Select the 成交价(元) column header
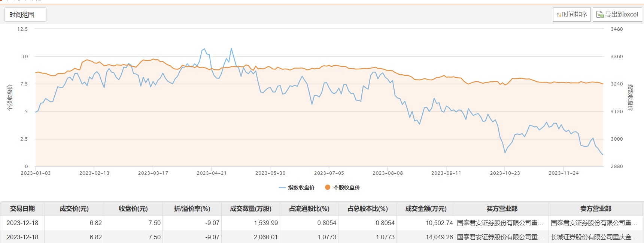The image size is (644, 243). pos(74,209)
